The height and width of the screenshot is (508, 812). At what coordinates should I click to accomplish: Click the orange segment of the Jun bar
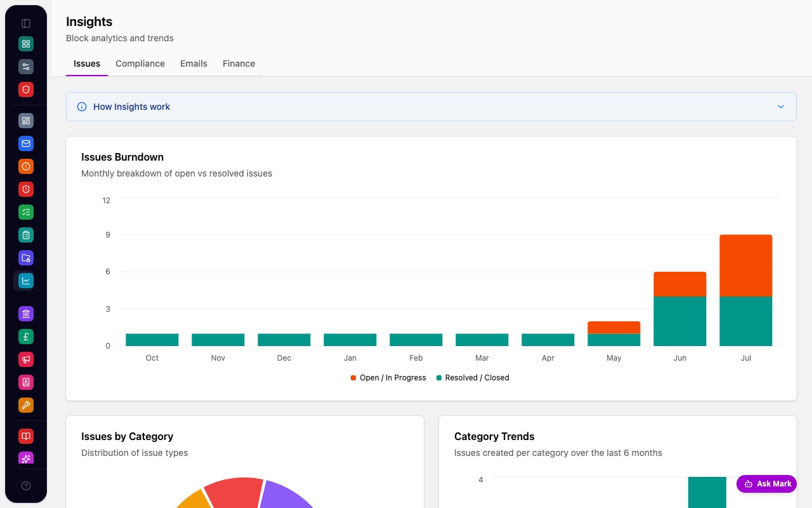tap(680, 284)
